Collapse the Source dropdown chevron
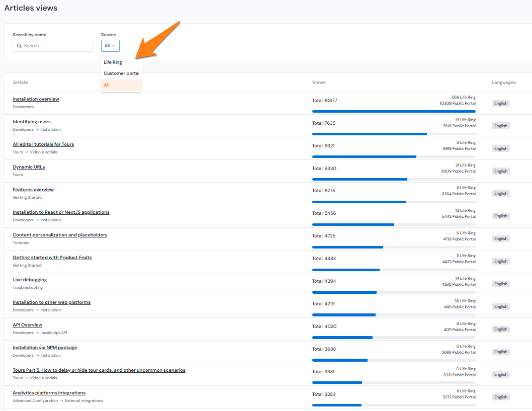The image size is (532, 411). pos(115,45)
